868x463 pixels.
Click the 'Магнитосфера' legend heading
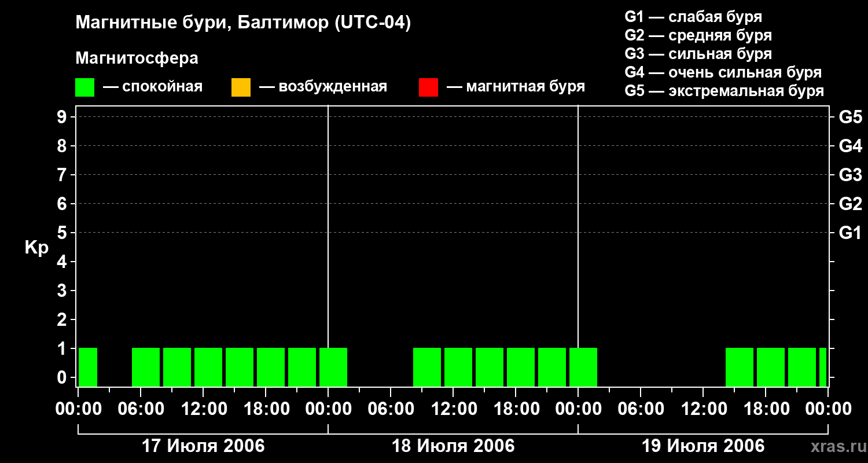(x=137, y=58)
